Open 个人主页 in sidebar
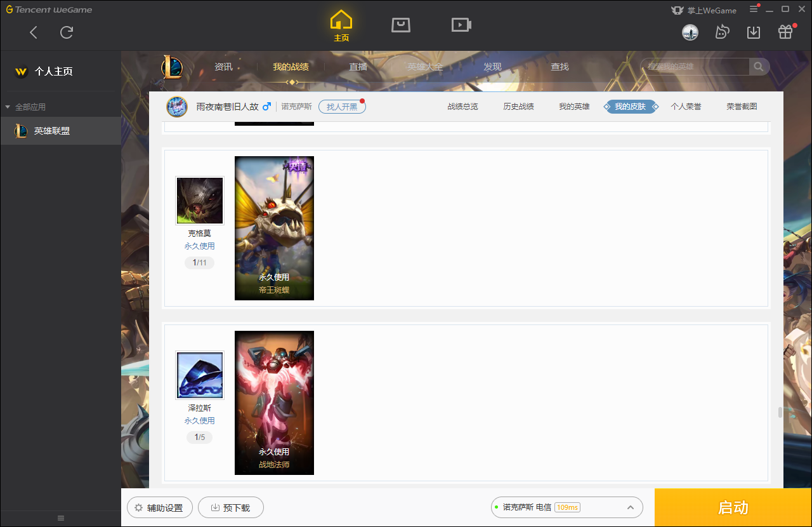Screen dimensions: 812x527 [x=54, y=72]
